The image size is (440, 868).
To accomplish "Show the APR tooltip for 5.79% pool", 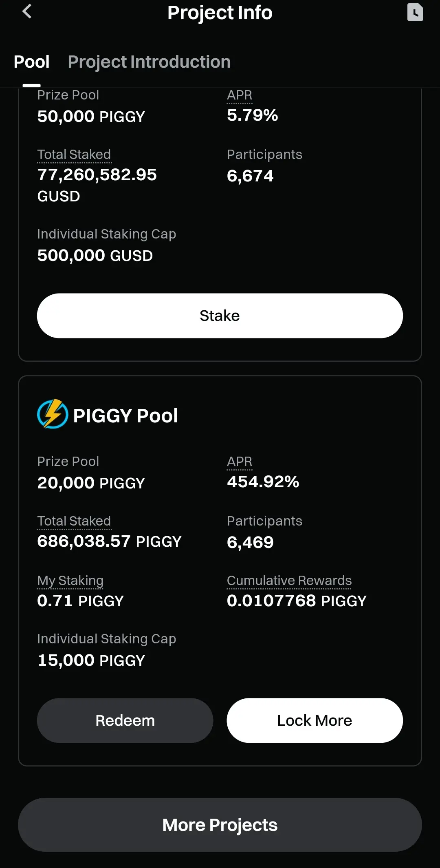I will coord(240,95).
